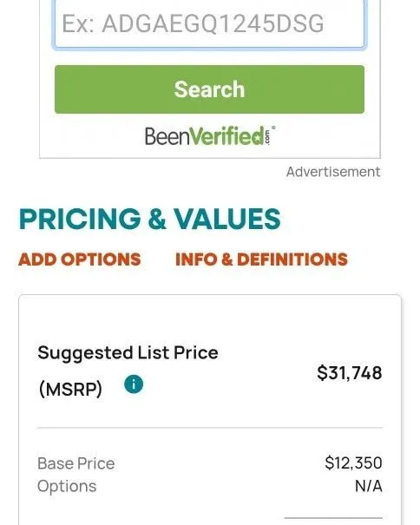Open the BeenVerified logo link

pos(210,135)
